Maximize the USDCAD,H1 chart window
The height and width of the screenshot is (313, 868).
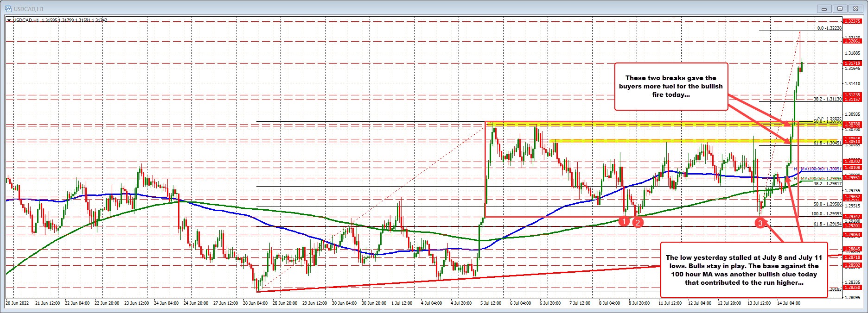[840, 8]
